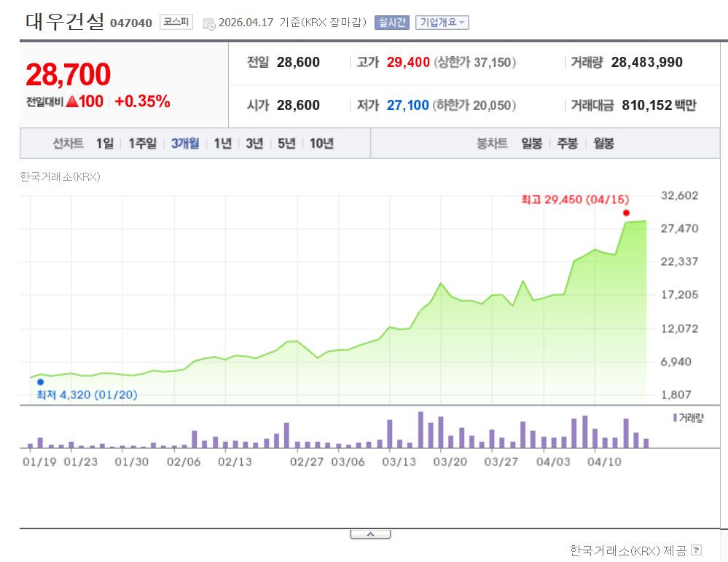This screenshot has width=728, height=562.
Task: Click the 시가 value 28,600
Action: [x=298, y=106]
